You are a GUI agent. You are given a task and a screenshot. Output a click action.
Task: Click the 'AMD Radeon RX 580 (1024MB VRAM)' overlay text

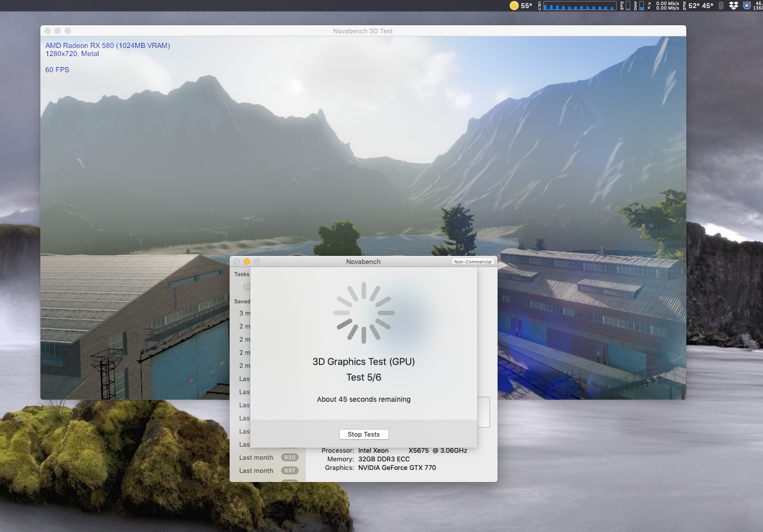pyautogui.click(x=107, y=45)
